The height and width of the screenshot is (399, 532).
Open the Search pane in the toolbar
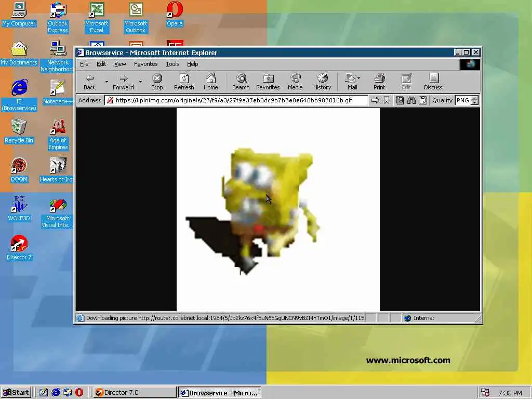[x=241, y=82]
